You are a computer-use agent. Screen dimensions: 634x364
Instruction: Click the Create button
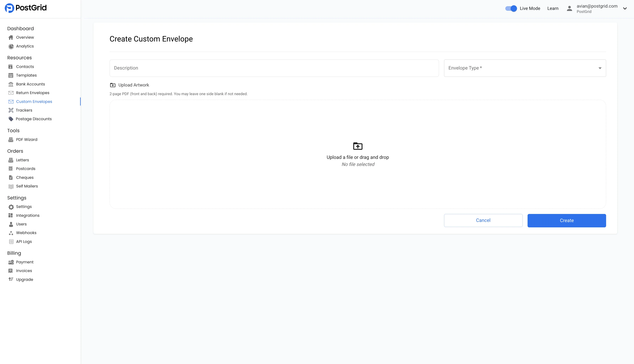click(567, 220)
